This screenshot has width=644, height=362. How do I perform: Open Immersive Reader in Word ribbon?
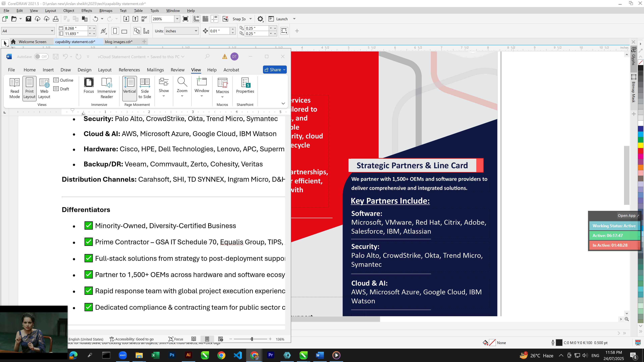coord(106,88)
